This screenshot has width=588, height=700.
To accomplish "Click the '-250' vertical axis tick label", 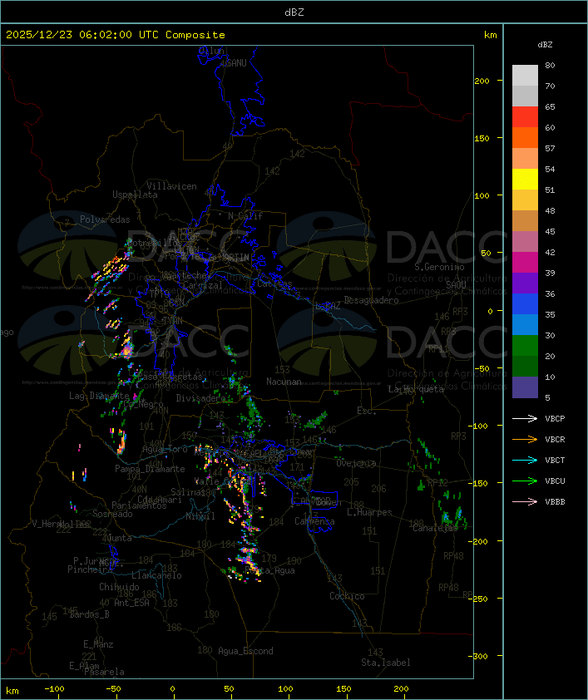I will point(479,599).
